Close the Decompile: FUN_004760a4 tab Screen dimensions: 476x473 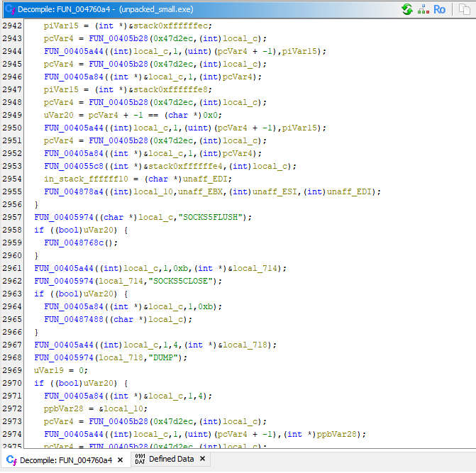pyautogui.click(x=121, y=460)
